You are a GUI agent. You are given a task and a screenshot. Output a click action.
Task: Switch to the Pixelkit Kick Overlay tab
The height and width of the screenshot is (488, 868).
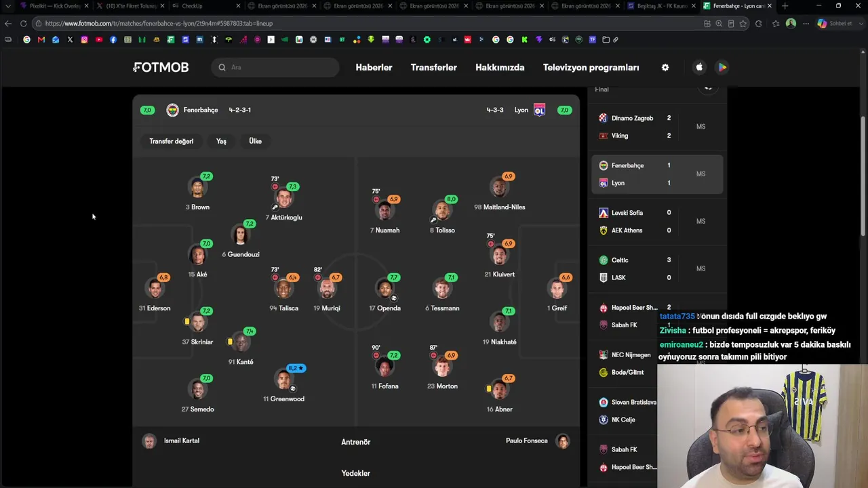(x=53, y=6)
